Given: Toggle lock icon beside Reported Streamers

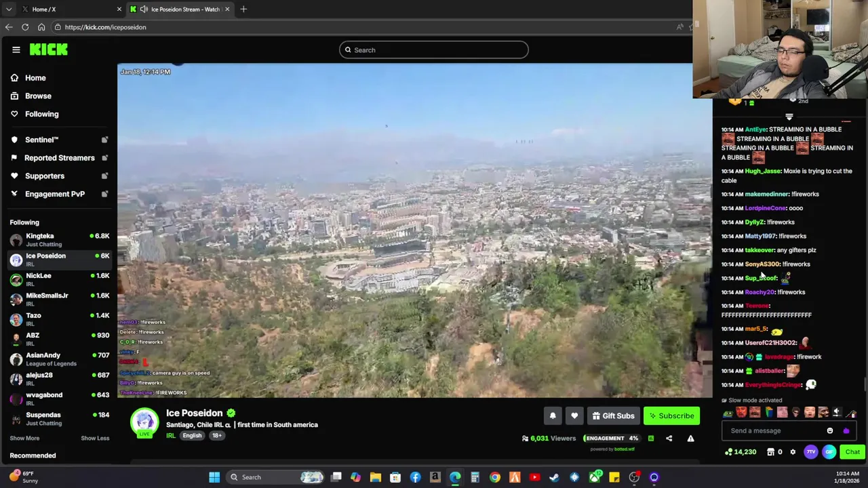Looking at the screenshot, I should [x=104, y=158].
